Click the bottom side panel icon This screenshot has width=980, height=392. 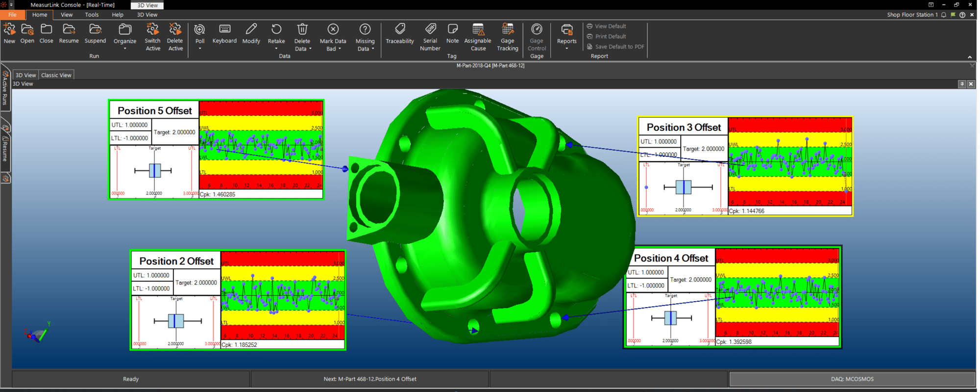click(5, 179)
